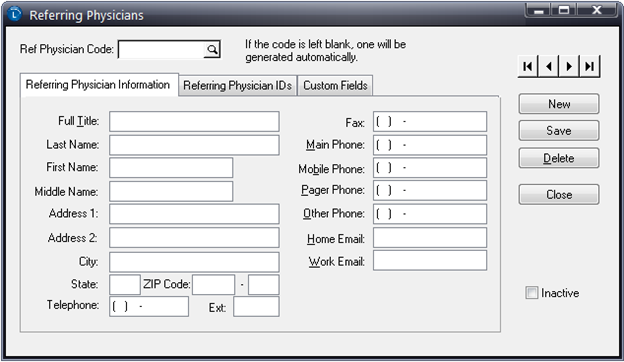
Task: Select the Work Email field
Action: coord(430,261)
